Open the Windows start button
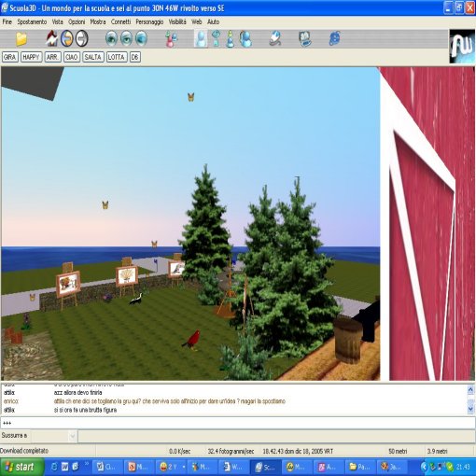Viewport: 476px width, 476px height. (x=21, y=467)
